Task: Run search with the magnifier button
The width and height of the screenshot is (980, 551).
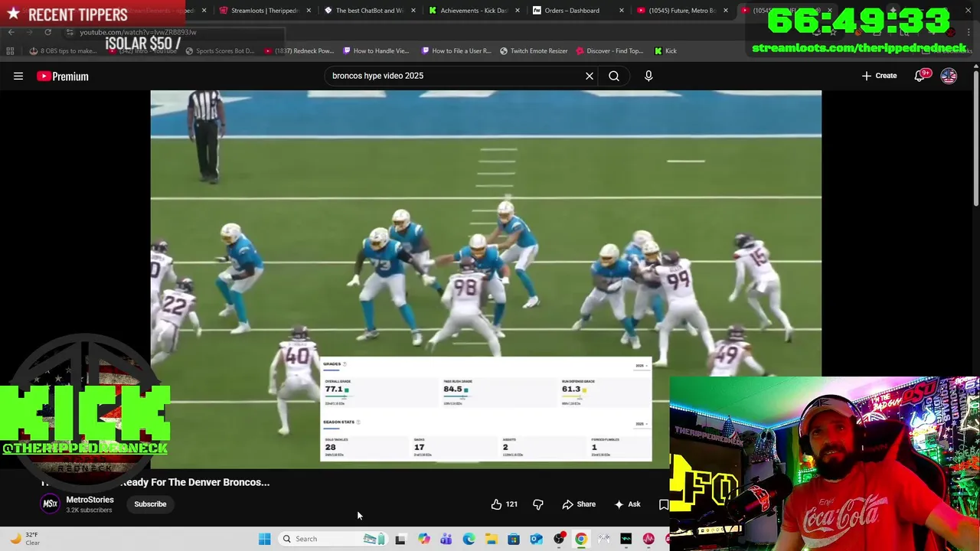Action: (x=614, y=76)
